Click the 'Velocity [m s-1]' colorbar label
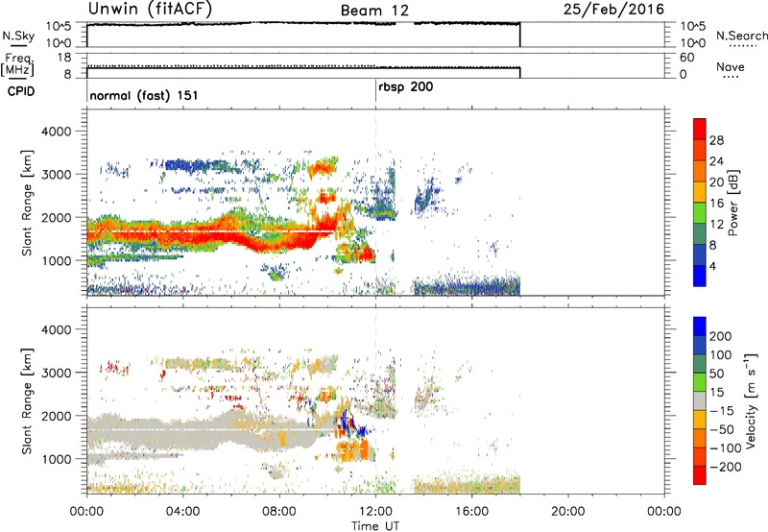 click(751, 400)
